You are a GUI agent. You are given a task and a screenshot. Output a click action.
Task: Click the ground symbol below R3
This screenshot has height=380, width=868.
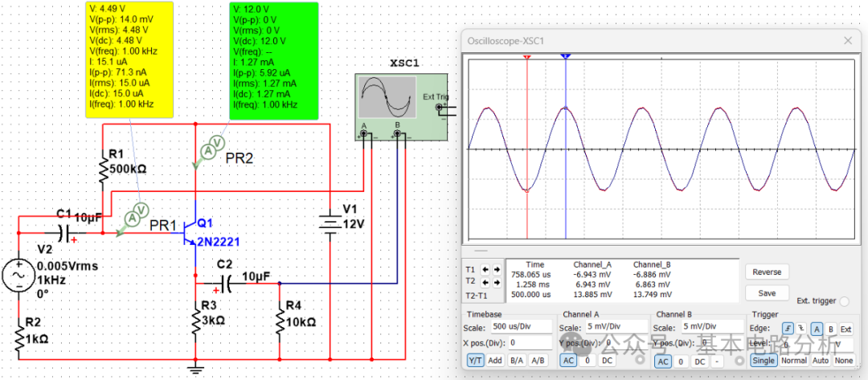[194, 369]
